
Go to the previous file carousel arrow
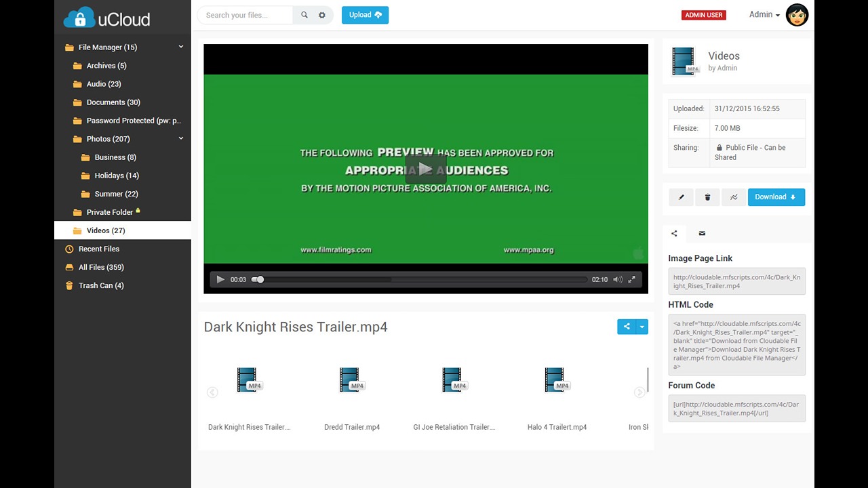click(x=212, y=392)
